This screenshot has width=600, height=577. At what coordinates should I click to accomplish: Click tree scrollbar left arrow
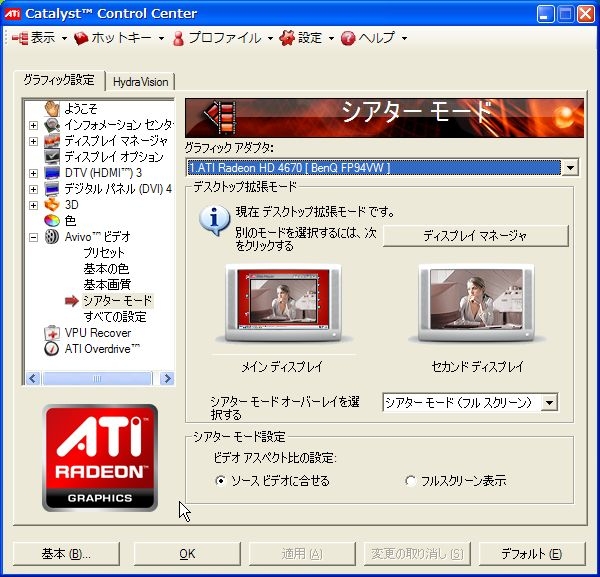coord(33,378)
